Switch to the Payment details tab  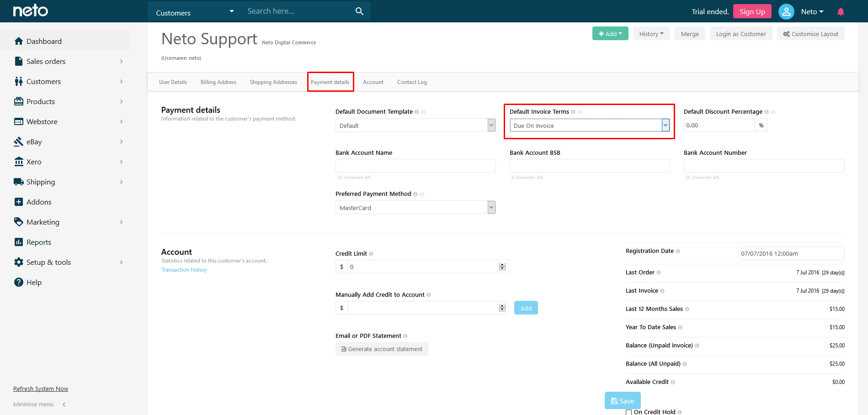330,82
